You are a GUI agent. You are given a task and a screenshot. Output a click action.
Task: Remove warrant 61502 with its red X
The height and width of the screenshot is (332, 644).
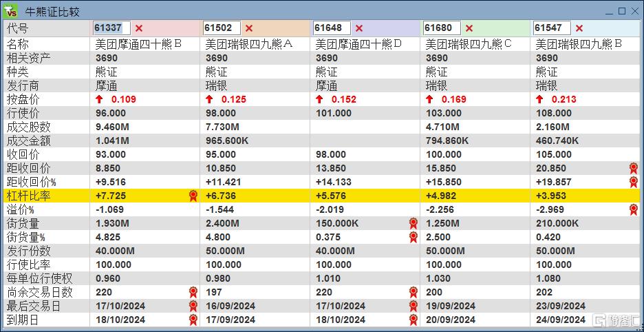pos(249,28)
